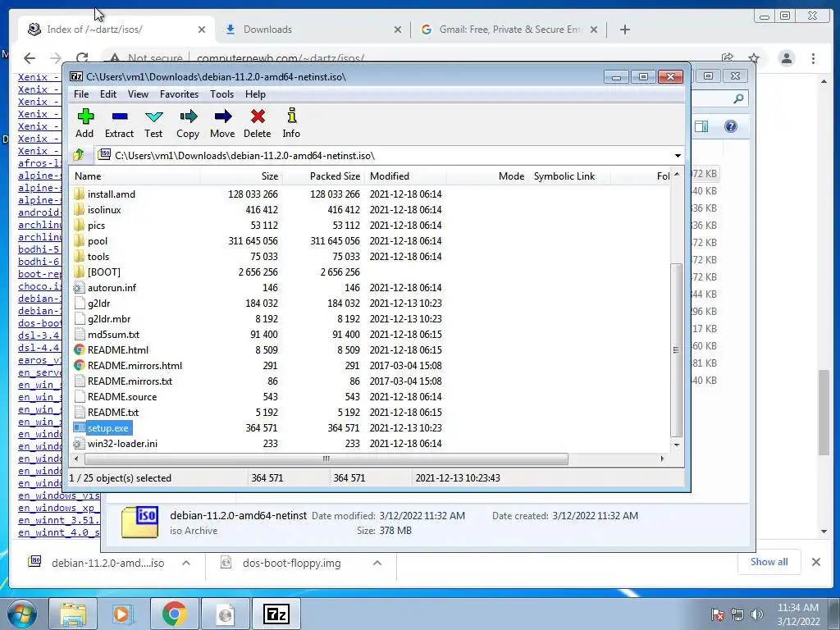The height and width of the screenshot is (630, 840).
Task: Open the Windows Start button
Action: pyautogui.click(x=22, y=614)
